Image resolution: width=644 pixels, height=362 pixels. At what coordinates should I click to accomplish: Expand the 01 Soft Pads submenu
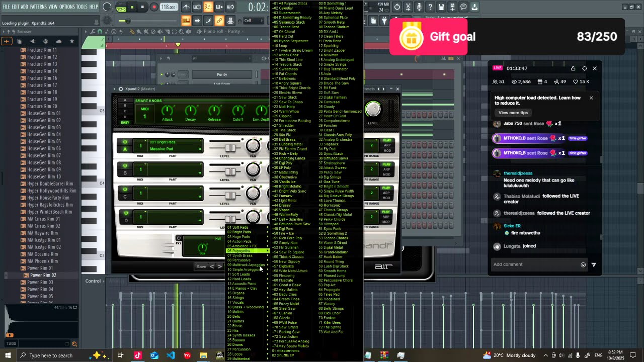pyautogui.click(x=248, y=227)
